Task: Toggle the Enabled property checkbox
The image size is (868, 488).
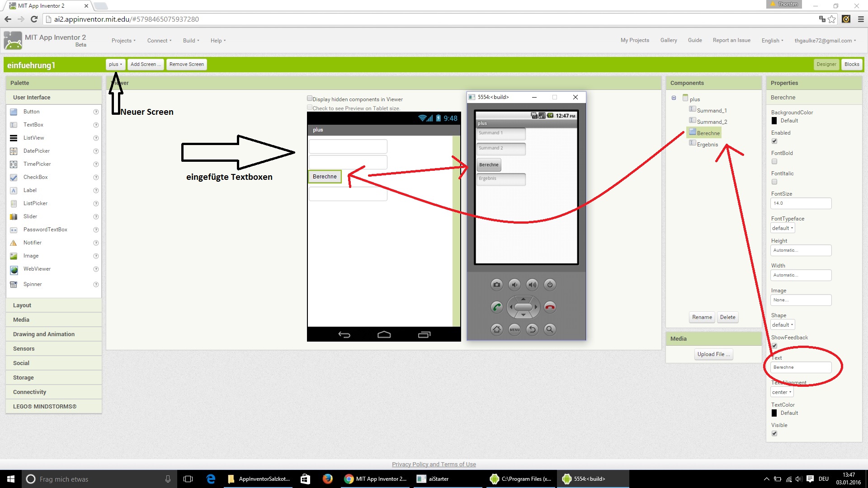Action: [774, 141]
